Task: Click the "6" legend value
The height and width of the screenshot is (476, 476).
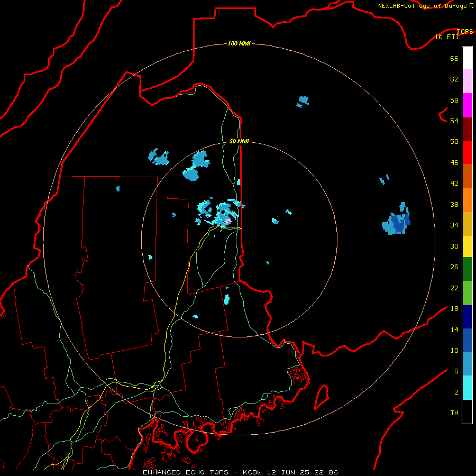Action: (x=456, y=371)
